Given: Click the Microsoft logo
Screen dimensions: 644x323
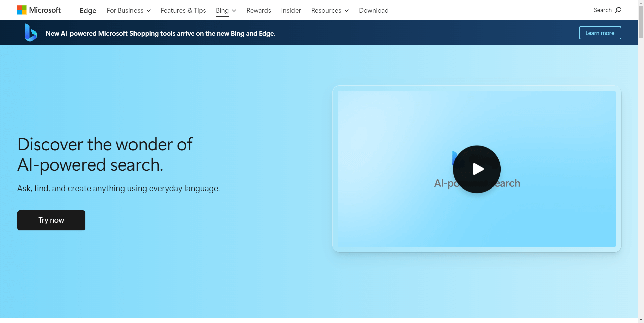Looking at the screenshot, I should 39,10.
